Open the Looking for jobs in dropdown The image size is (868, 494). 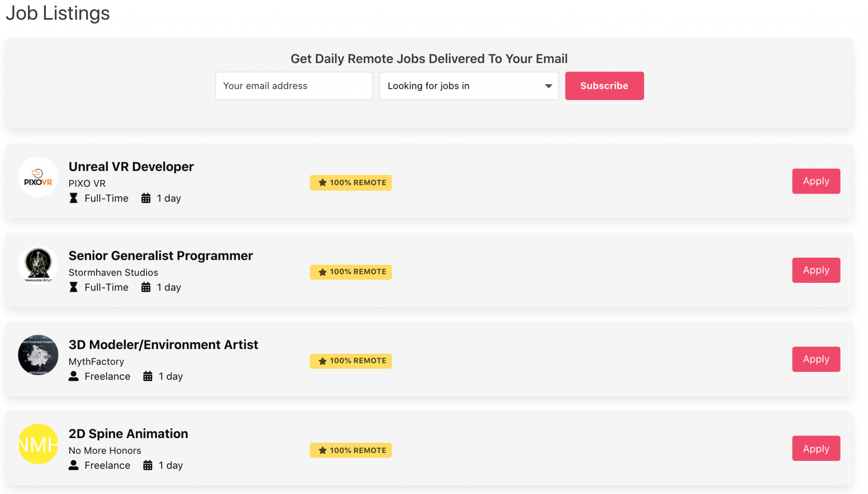pos(468,86)
